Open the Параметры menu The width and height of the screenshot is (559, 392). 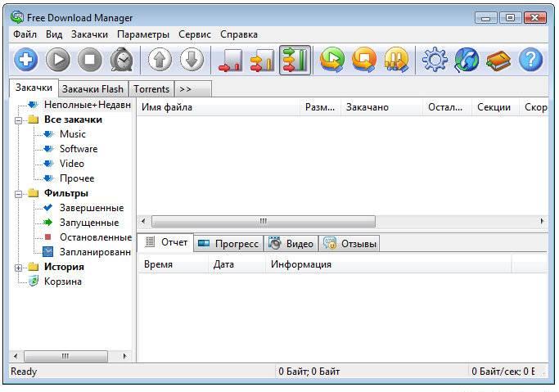[143, 34]
